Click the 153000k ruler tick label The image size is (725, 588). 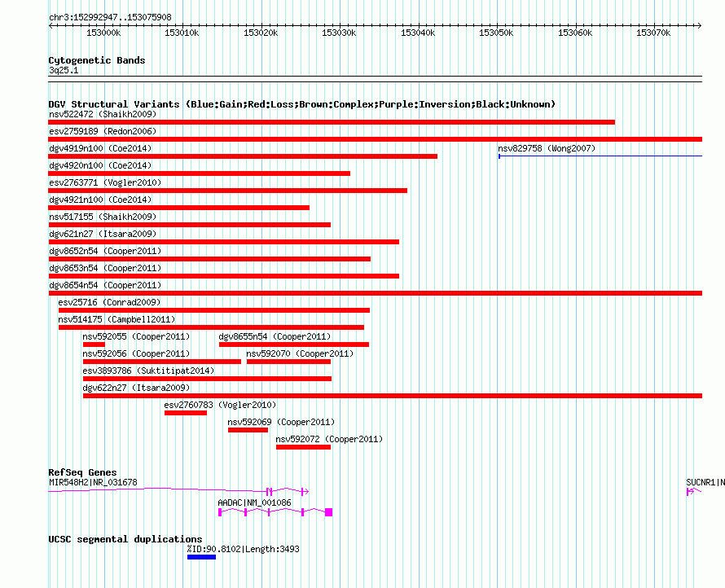[x=103, y=33]
